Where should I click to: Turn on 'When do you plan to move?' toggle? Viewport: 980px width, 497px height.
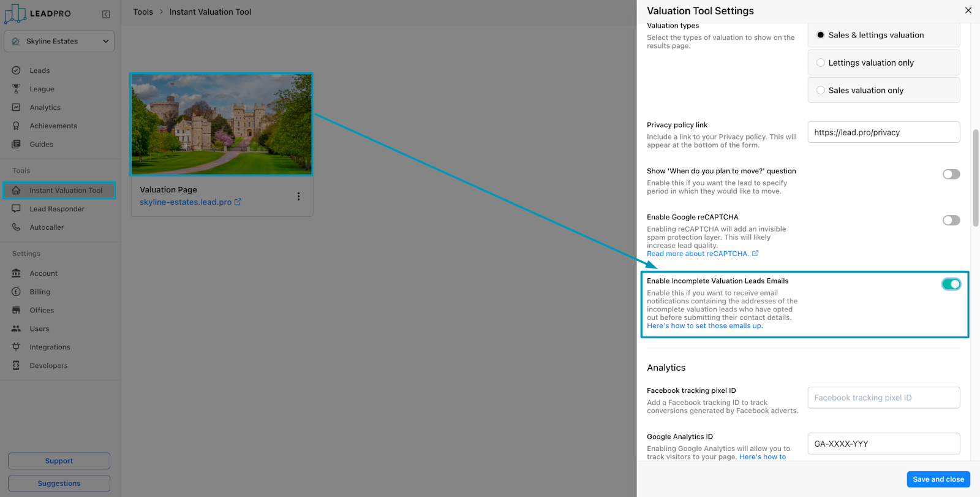pos(951,175)
